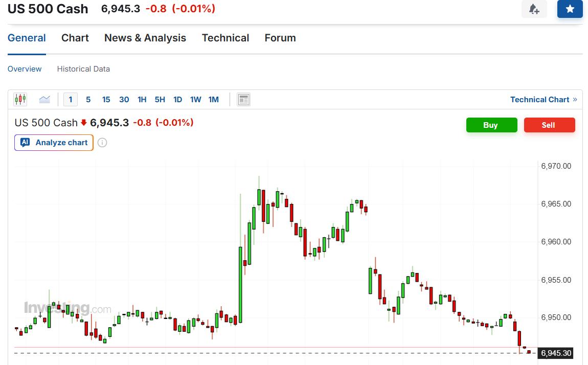Click the 6,955.00 price axis label

(x=556, y=280)
